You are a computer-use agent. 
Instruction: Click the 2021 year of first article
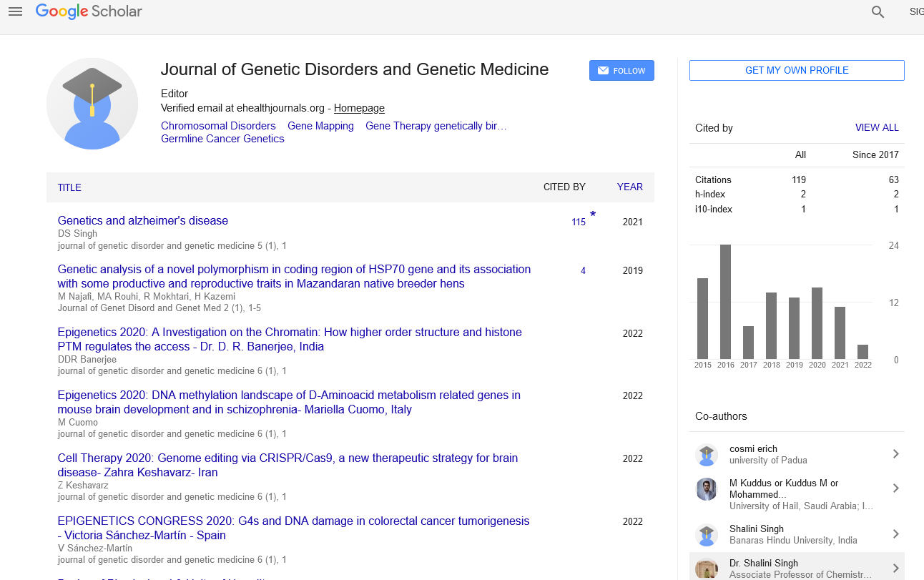point(633,222)
